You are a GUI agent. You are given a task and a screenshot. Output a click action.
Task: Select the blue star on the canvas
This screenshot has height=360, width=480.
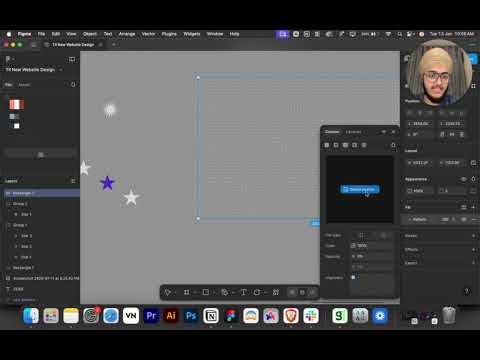[107, 183]
